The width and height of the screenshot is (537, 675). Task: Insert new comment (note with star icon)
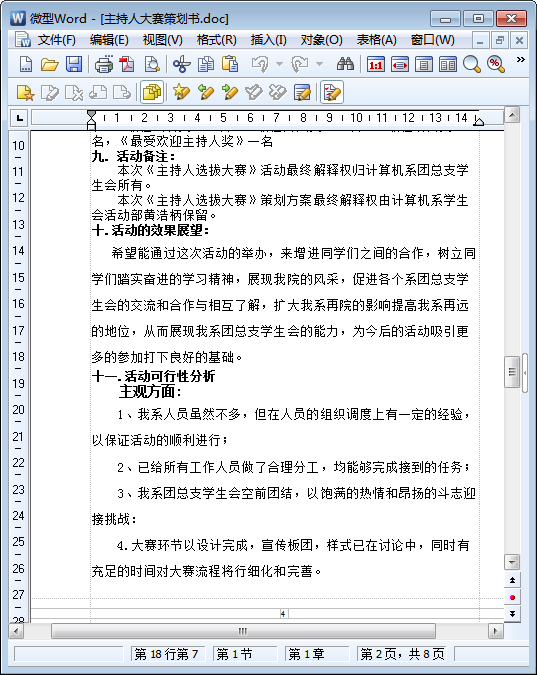point(25,93)
